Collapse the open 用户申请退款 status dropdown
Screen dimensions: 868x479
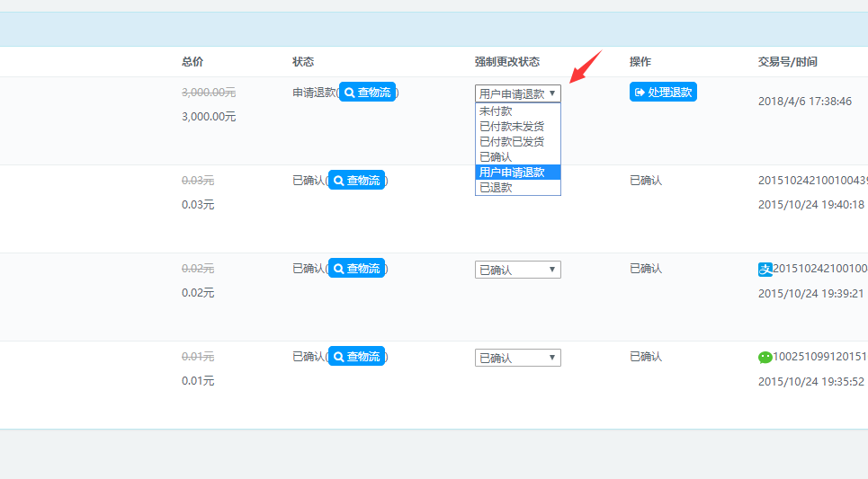(517, 93)
